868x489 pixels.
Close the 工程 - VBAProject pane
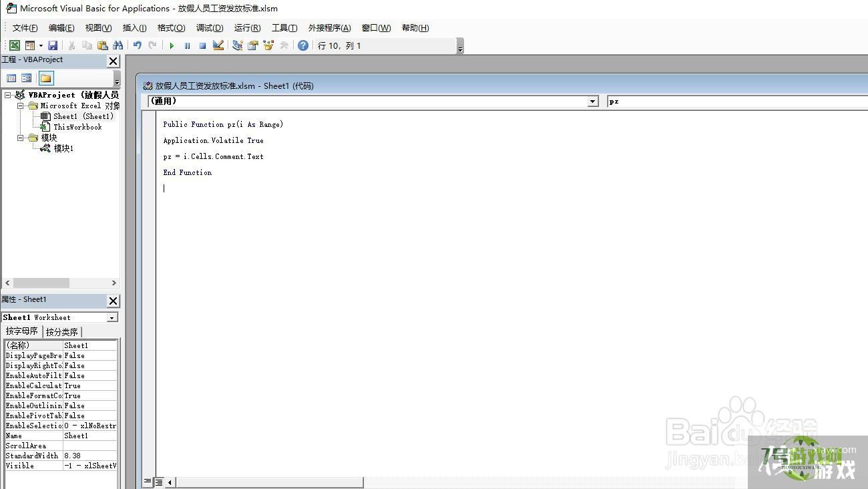click(x=113, y=61)
